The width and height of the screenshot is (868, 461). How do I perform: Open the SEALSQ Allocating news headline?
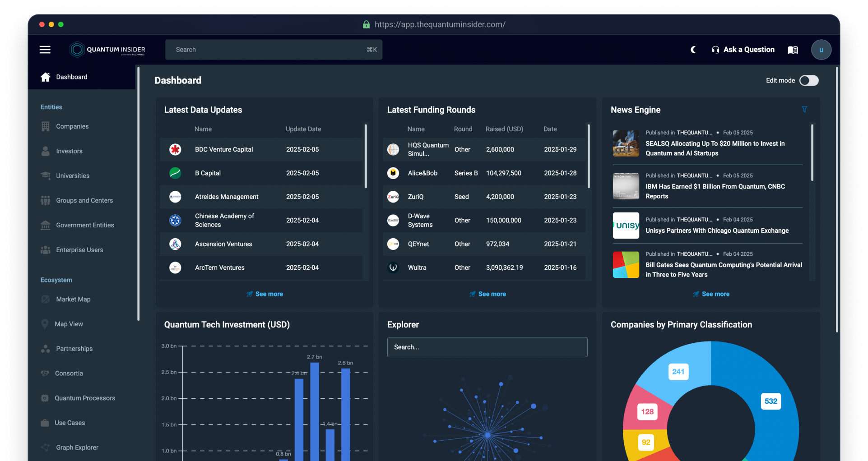click(715, 148)
